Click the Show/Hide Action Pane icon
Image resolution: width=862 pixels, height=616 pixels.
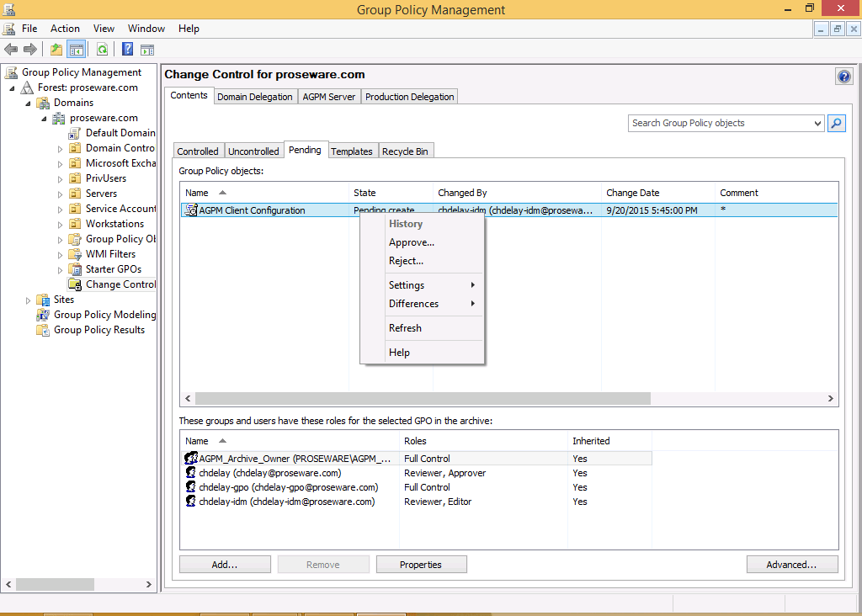(147, 50)
